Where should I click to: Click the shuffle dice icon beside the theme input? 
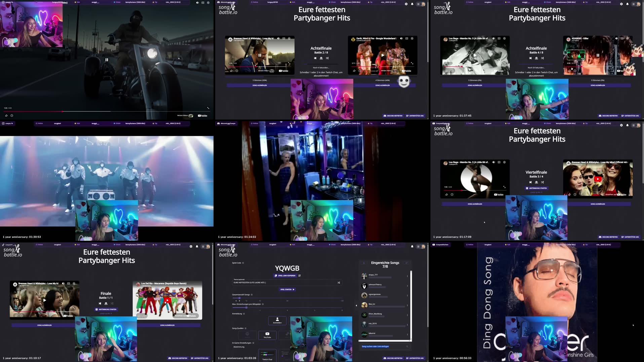339,282
